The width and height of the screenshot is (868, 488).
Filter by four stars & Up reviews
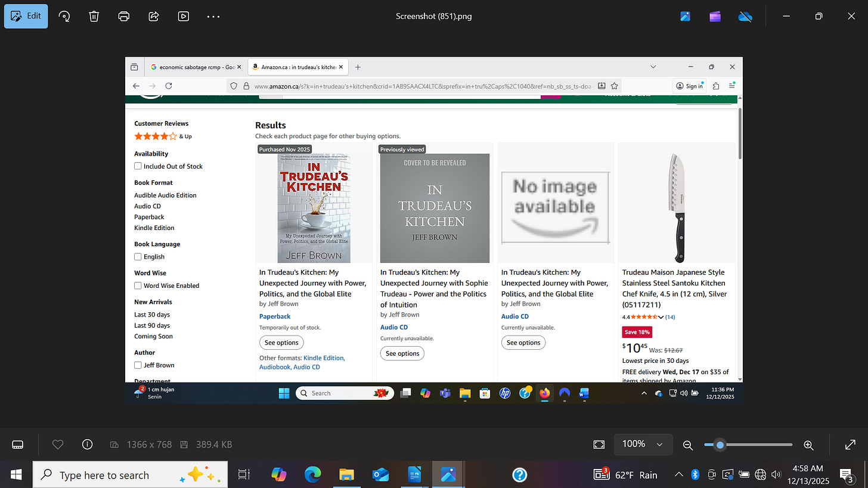point(163,136)
